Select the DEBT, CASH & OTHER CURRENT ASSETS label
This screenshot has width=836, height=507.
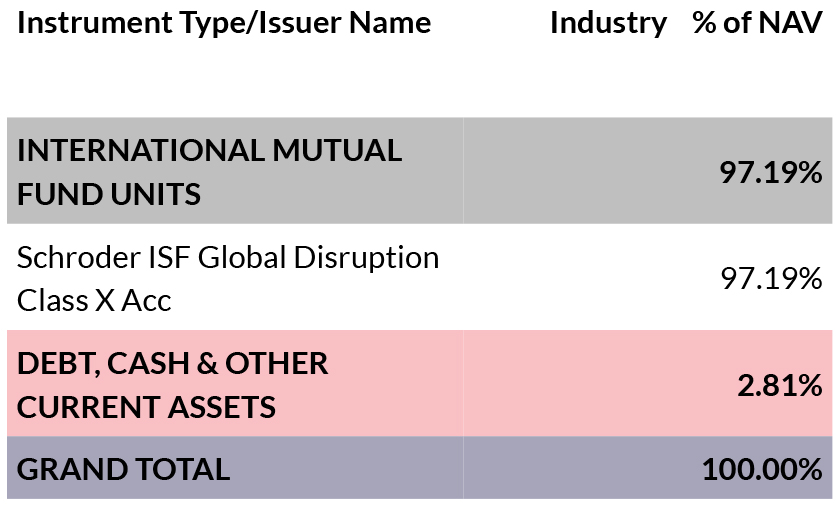172,384
